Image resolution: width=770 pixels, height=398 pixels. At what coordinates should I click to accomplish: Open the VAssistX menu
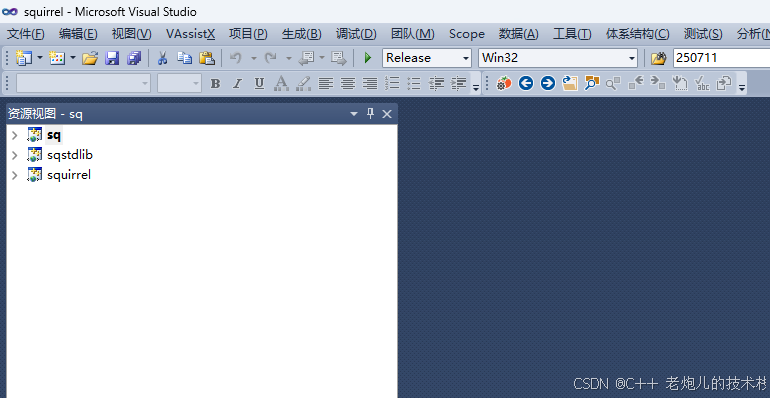pos(191,34)
